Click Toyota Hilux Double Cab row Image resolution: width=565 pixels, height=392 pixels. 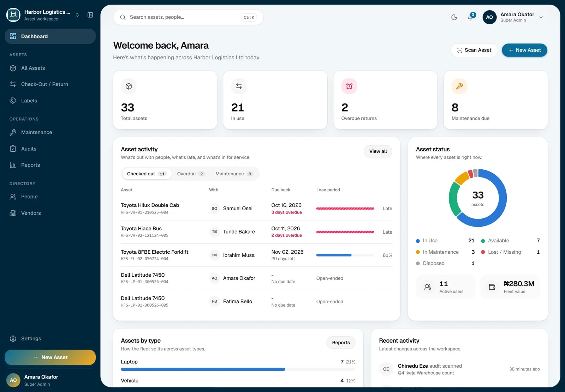[256, 209]
